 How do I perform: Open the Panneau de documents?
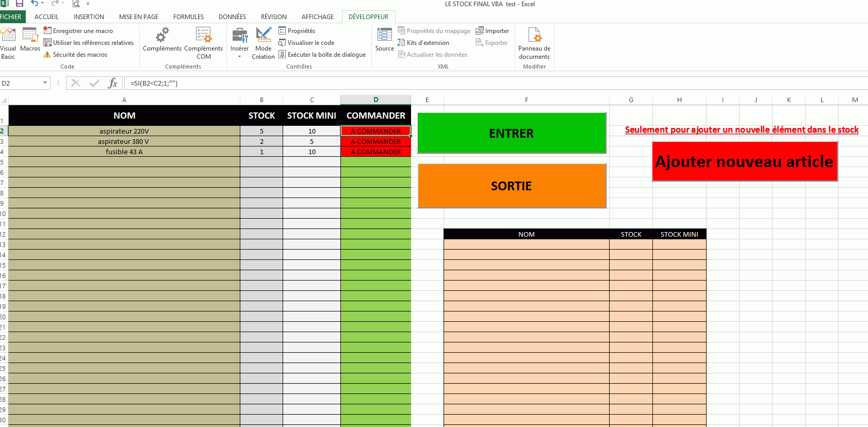point(534,43)
